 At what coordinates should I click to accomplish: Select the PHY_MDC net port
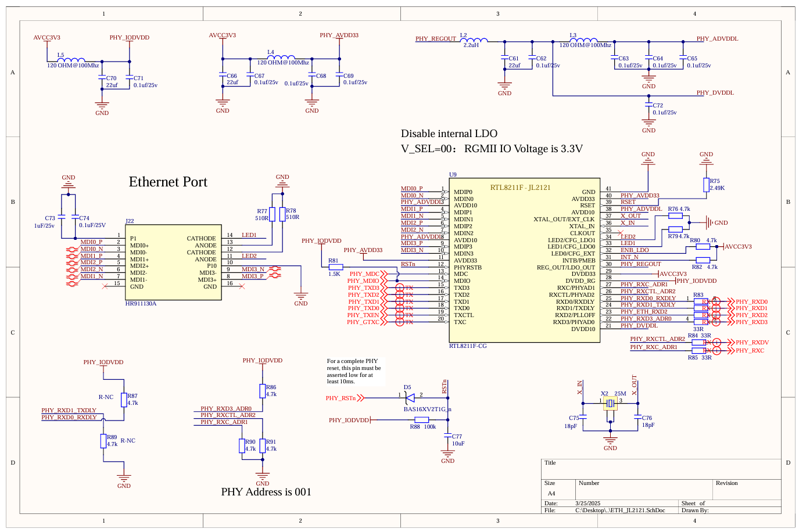coord(368,274)
